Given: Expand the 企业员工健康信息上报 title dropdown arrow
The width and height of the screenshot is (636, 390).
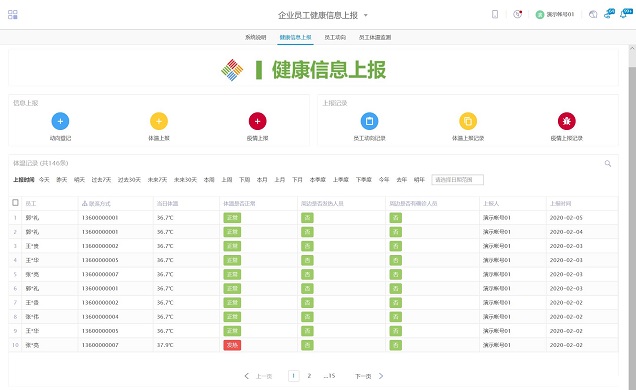Looking at the screenshot, I should (x=365, y=15).
